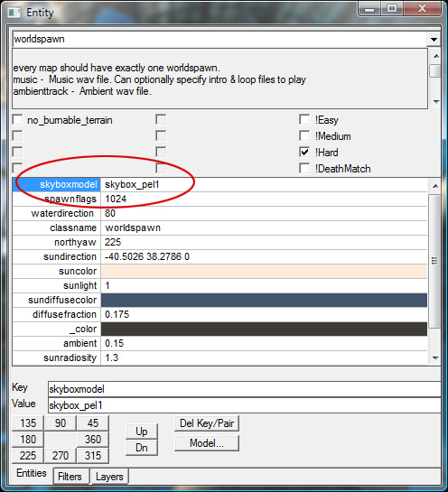Open the Model... chooser button
The image size is (448, 492).
click(207, 443)
